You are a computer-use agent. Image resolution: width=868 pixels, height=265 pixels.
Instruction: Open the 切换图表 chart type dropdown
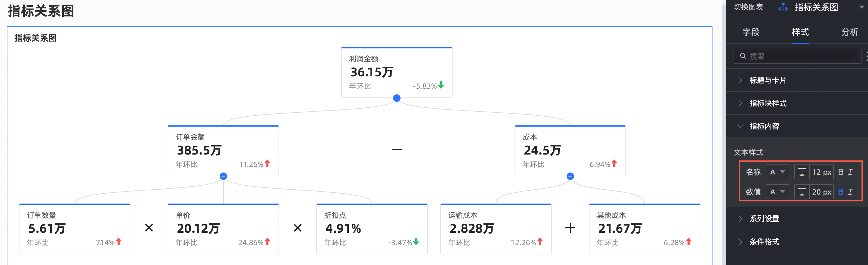coord(861,7)
